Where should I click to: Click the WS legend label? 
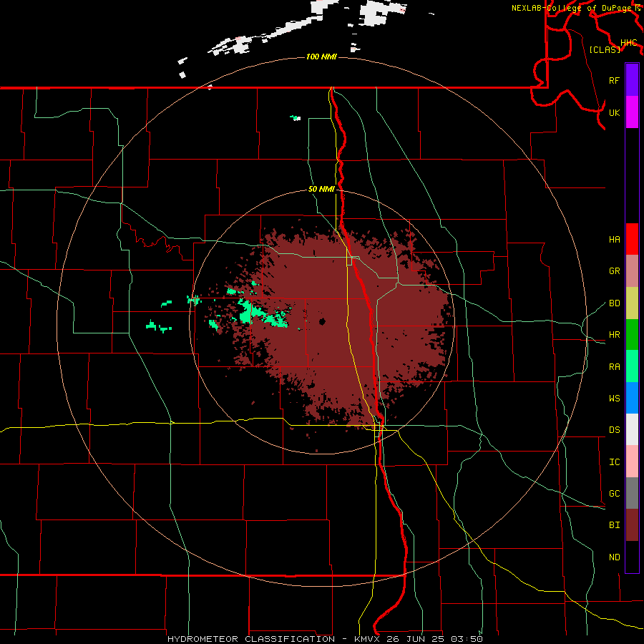pyautogui.click(x=615, y=399)
